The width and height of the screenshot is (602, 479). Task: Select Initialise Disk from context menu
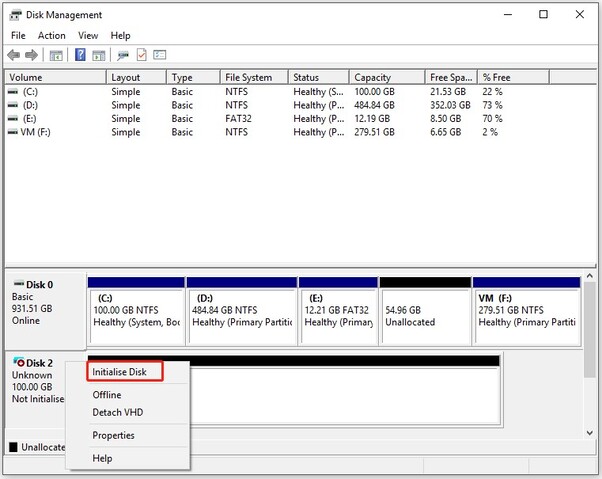pyautogui.click(x=125, y=372)
